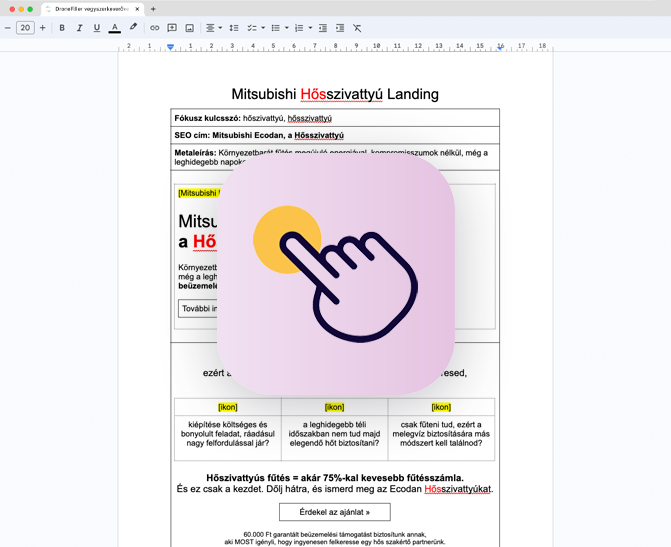Open the text color picker
Image resolution: width=671 pixels, height=547 pixels.
coord(115,28)
